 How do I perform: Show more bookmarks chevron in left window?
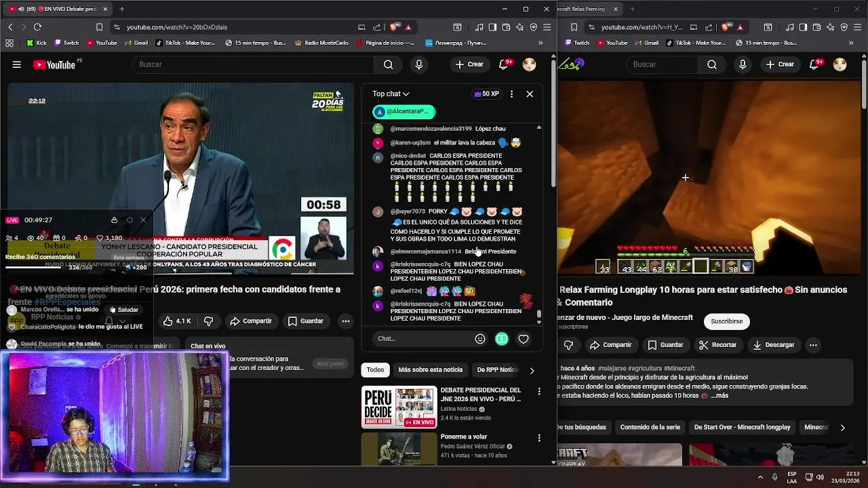(540, 43)
